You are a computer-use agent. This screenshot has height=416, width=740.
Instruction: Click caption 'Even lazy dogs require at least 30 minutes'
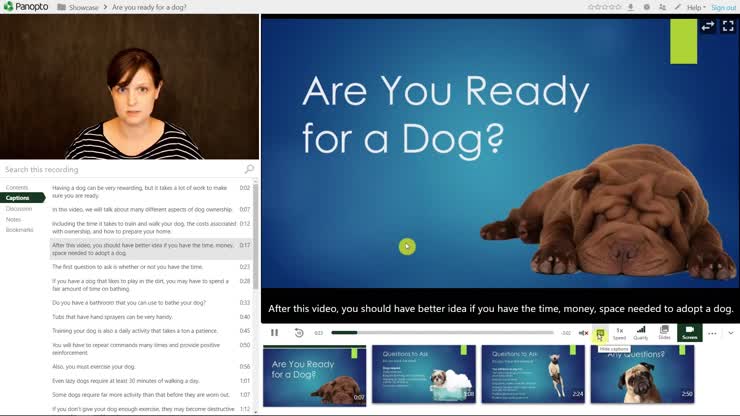[x=150, y=381]
